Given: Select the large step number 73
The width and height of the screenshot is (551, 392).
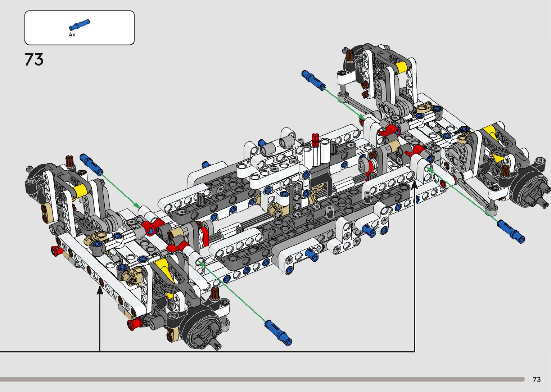Looking at the screenshot, I should 34,59.
